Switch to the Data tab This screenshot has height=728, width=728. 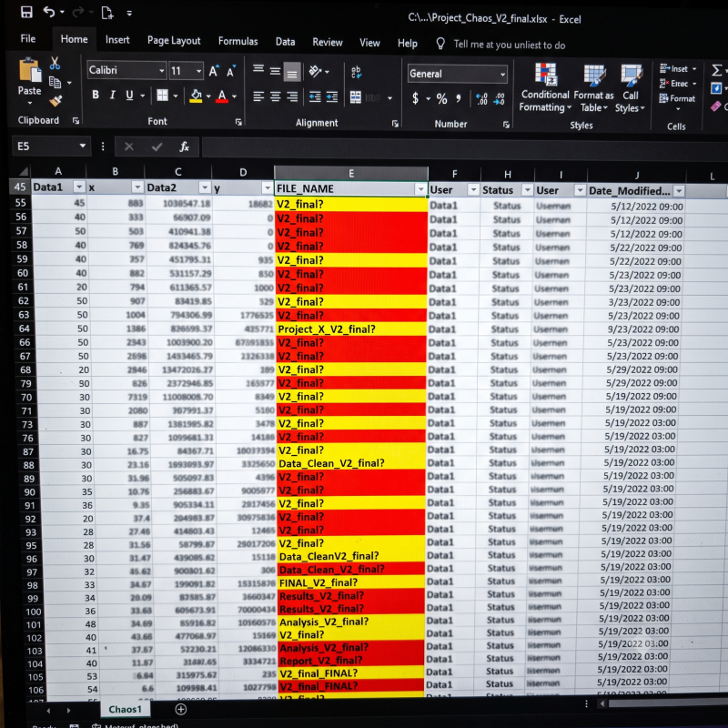[x=285, y=42]
